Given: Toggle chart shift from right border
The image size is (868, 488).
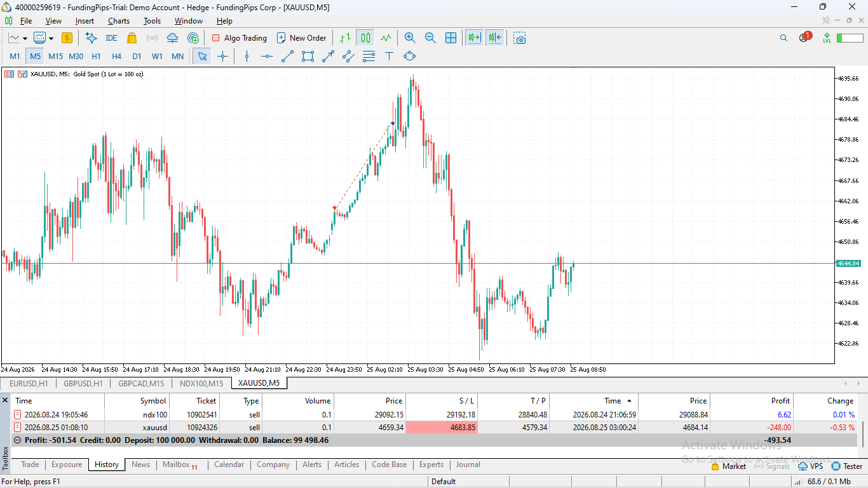Looking at the screenshot, I should pos(494,38).
